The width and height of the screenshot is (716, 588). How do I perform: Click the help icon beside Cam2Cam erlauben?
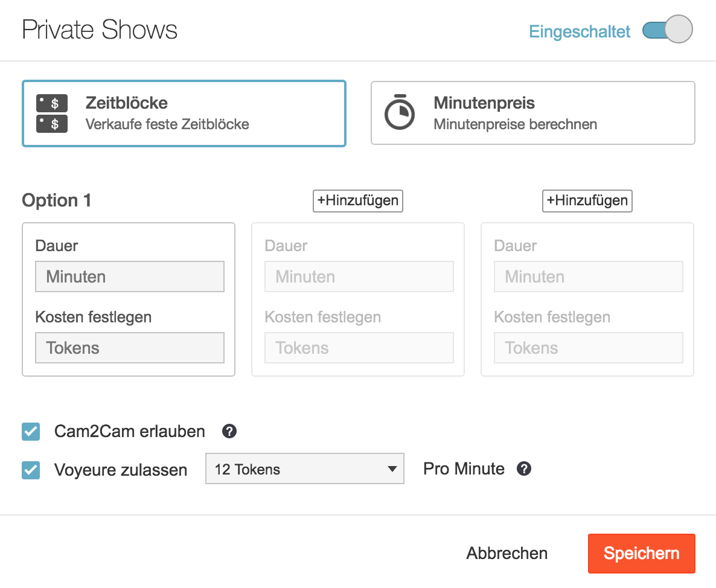tap(229, 432)
